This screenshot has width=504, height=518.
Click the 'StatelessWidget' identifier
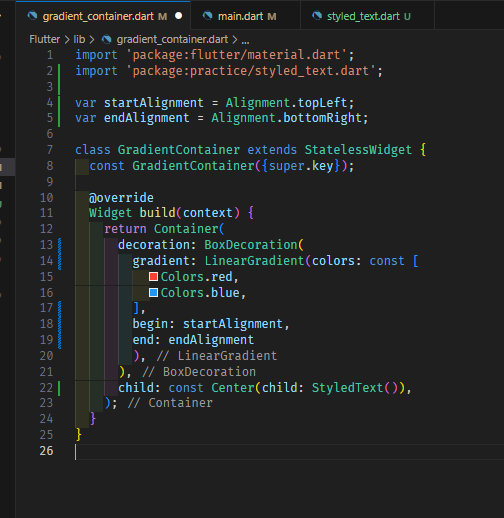(358, 150)
